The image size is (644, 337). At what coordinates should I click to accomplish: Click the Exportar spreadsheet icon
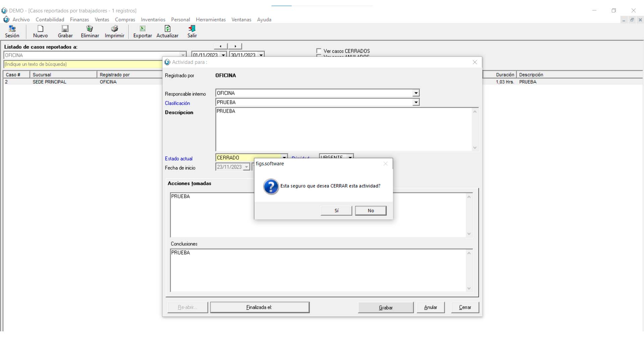142,29
